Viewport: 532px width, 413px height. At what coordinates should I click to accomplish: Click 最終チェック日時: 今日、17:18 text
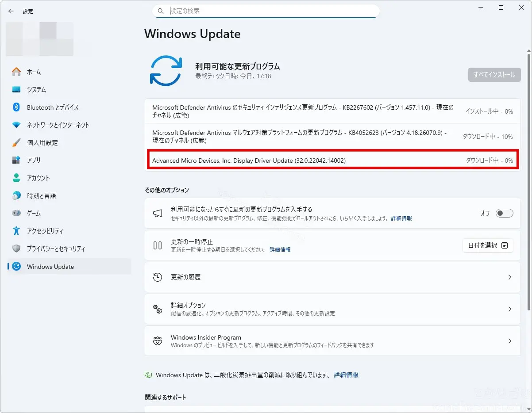click(233, 76)
